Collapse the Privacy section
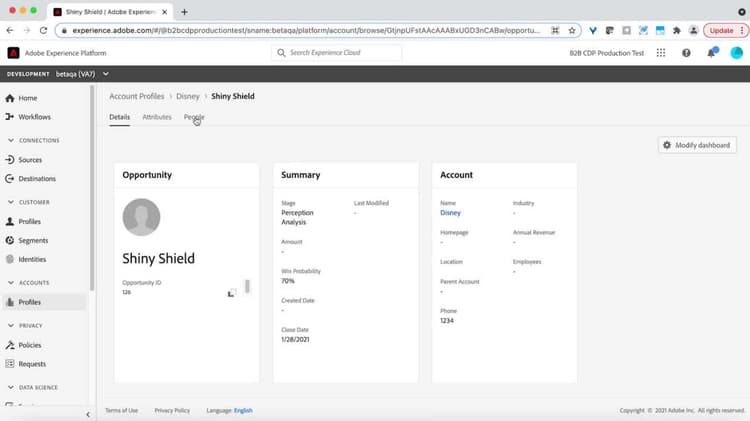750x421 pixels. pos(11,325)
